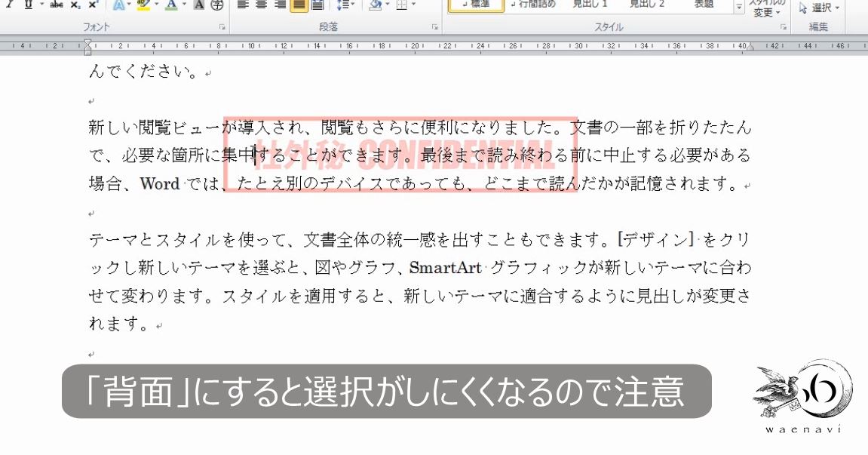This screenshot has height=455, width=868.
Task: Open the highlight color dropdown arrow
Action: [x=155, y=5]
